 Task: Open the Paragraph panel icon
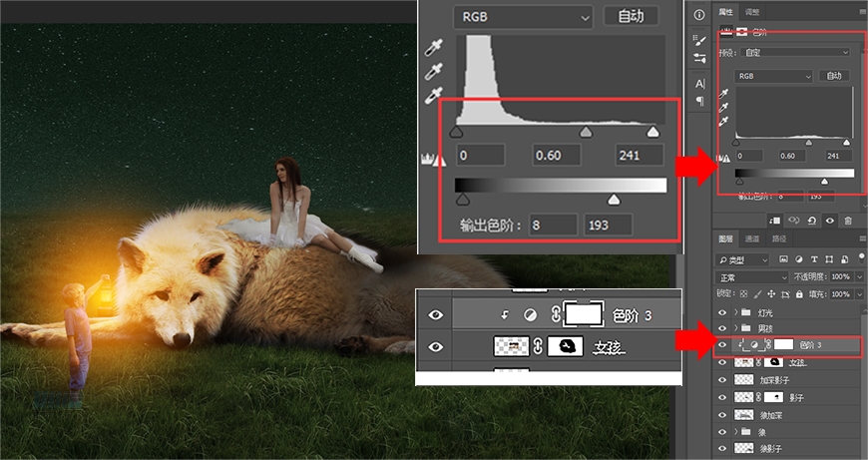pos(699,101)
